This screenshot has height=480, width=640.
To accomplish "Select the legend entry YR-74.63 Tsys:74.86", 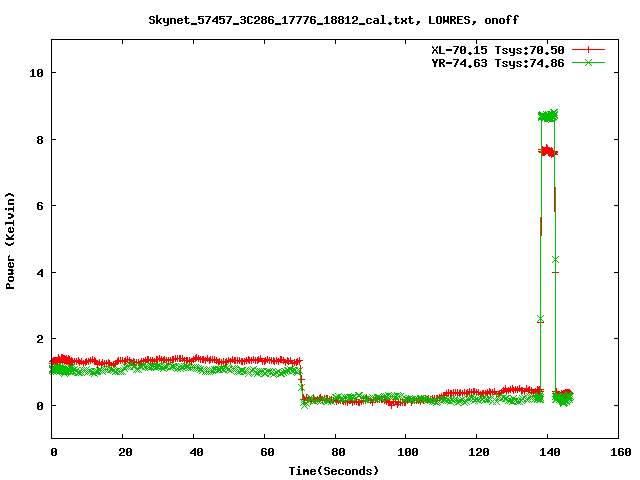I will tap(498, 63).
